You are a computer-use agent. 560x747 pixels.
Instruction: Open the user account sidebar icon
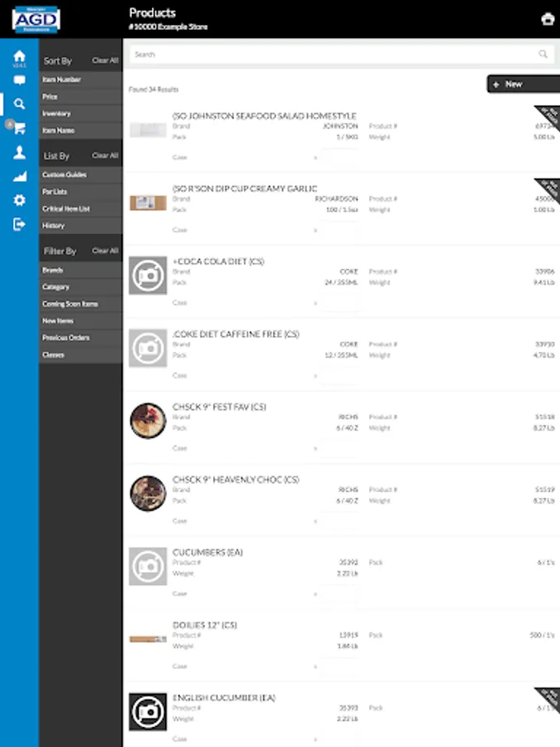point(19,152)
